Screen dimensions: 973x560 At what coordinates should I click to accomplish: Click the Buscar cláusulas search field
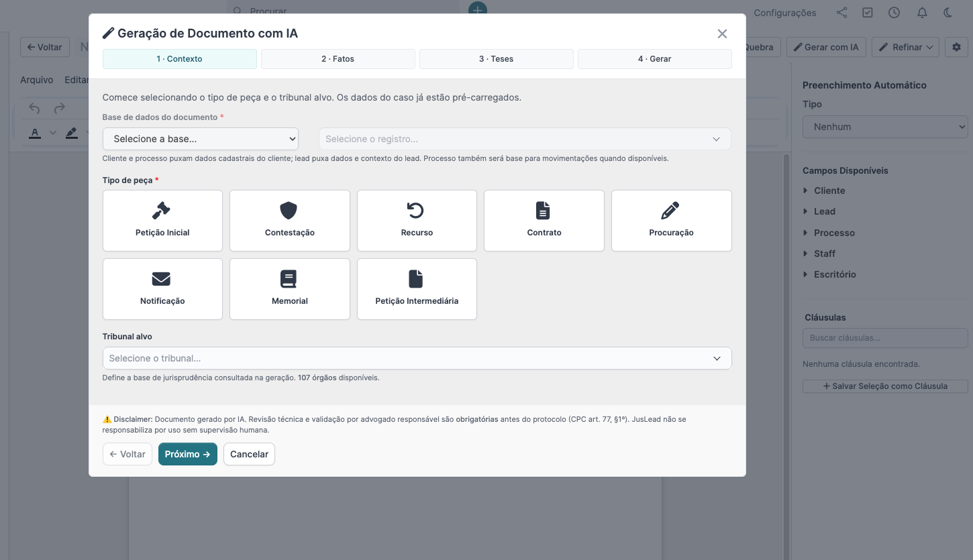[885, 338]
